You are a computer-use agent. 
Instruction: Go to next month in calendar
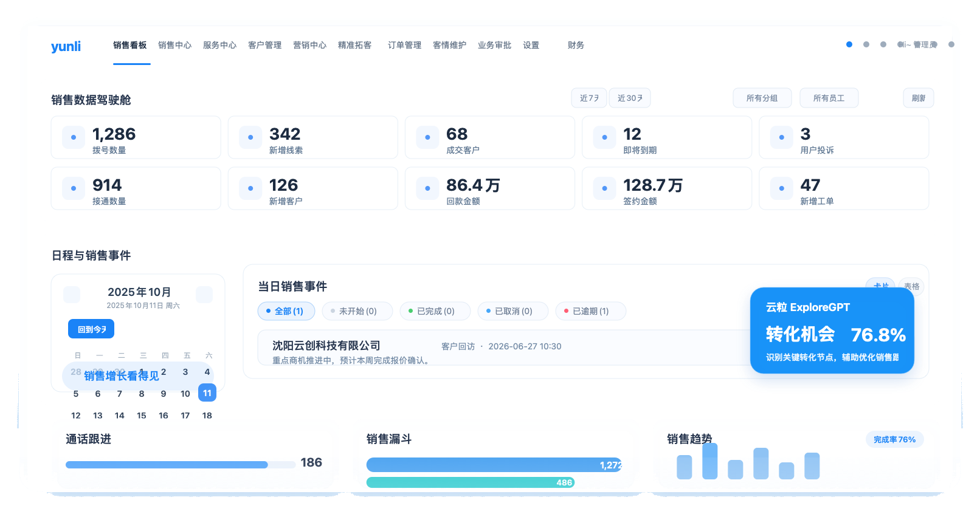point(204,295)
